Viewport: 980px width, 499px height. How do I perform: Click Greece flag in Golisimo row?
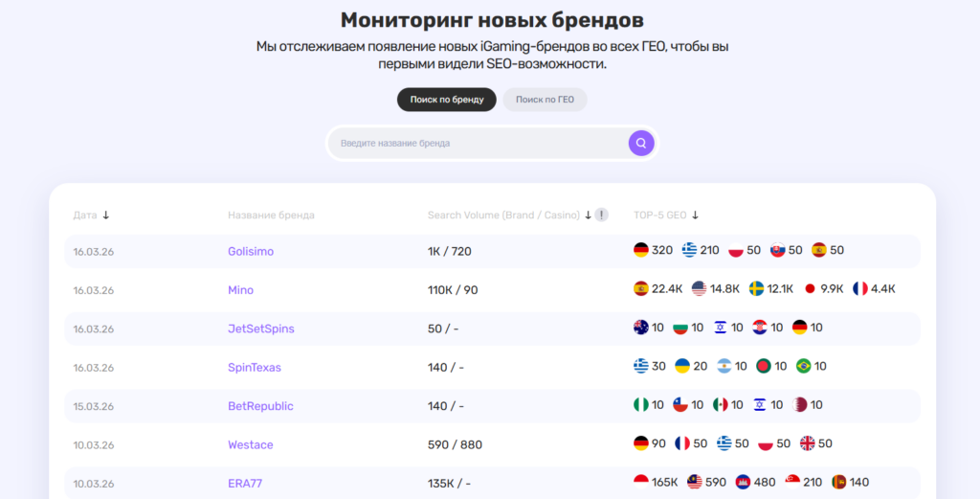(689, 250)
